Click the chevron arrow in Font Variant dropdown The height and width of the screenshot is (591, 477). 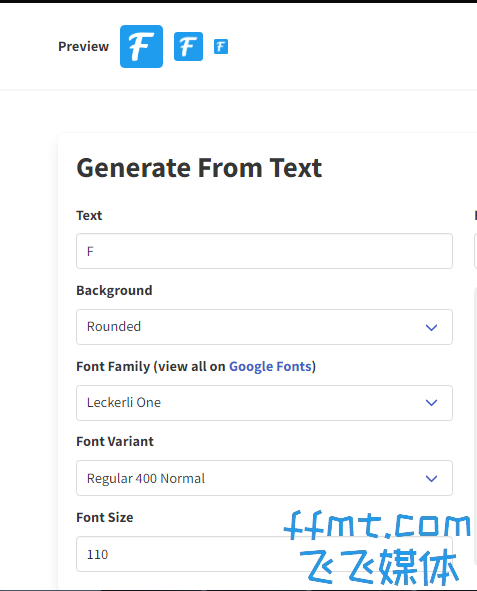(431, 478)
